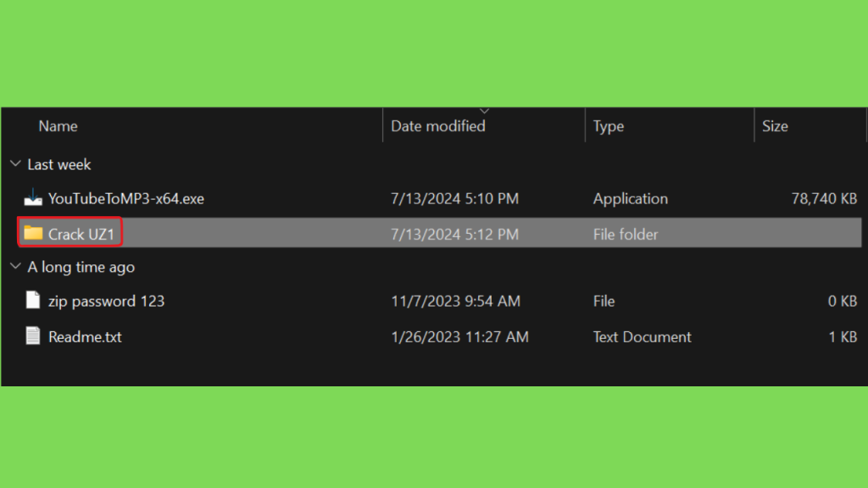Select the zip password 123 file icon

pos(33,300)
